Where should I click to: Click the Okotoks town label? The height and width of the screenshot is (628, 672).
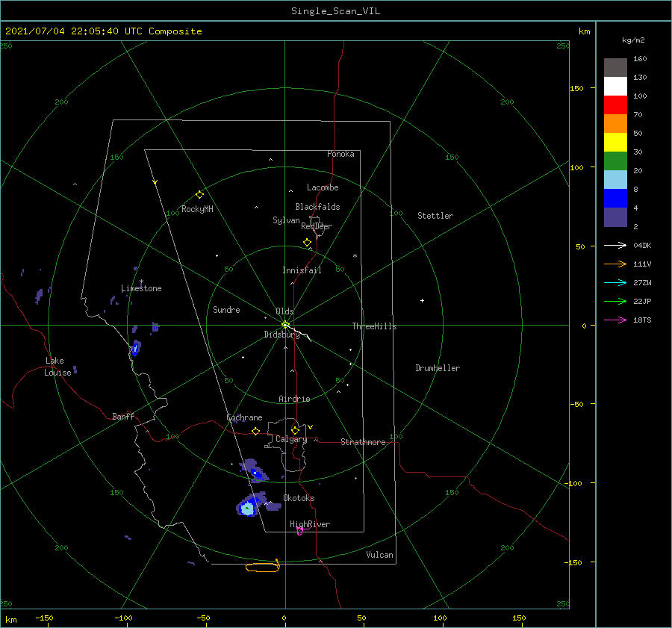299,498
